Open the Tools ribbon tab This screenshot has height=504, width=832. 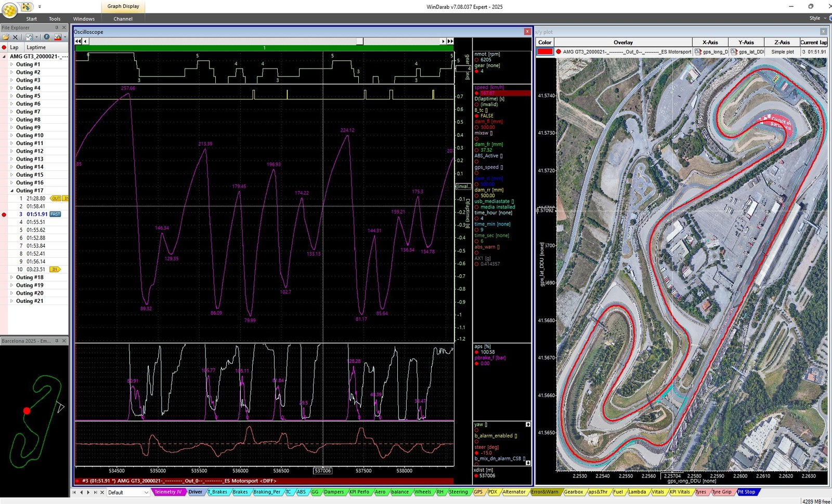coord(55,19)
